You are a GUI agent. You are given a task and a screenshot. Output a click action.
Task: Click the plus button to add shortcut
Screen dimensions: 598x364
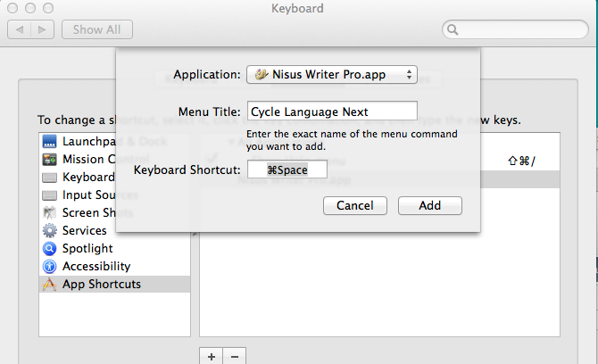212,356
